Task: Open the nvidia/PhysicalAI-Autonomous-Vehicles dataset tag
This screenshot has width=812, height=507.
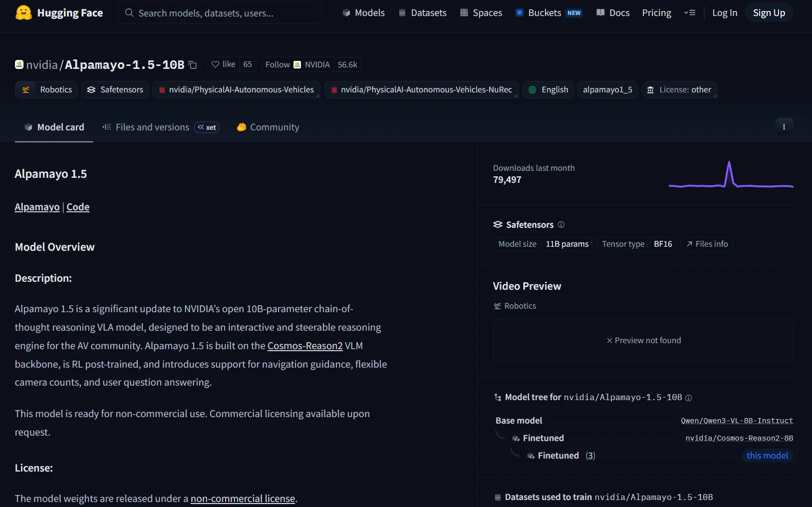Action: point(236,90)
